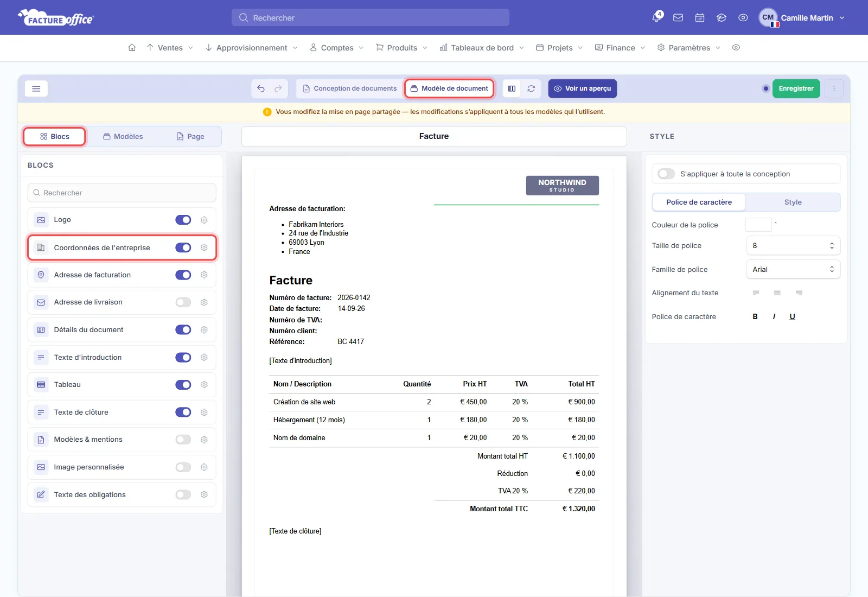The width and height of the screenshot is (868, 597).
Task: Open the Blocs tab button
Action: [54, 137]
